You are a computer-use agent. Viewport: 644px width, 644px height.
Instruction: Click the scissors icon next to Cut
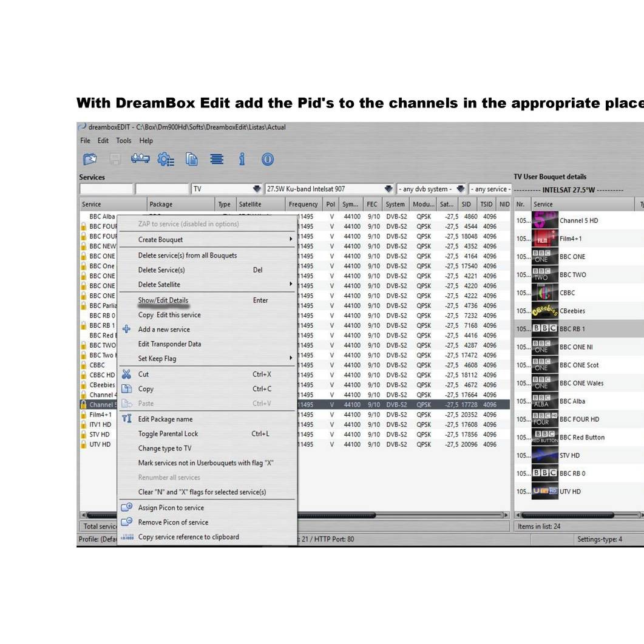click(126, 375)
